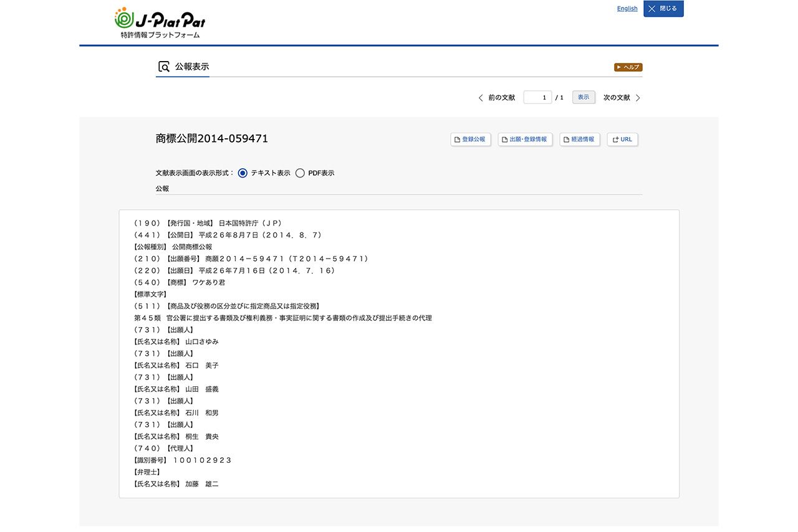Collapse the 公報 section heading

pyautogui.click(x=161, y=188)
